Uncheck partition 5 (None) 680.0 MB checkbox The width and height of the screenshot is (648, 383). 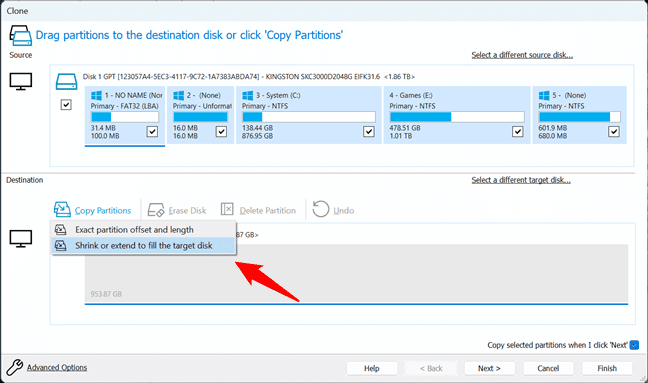614,131
